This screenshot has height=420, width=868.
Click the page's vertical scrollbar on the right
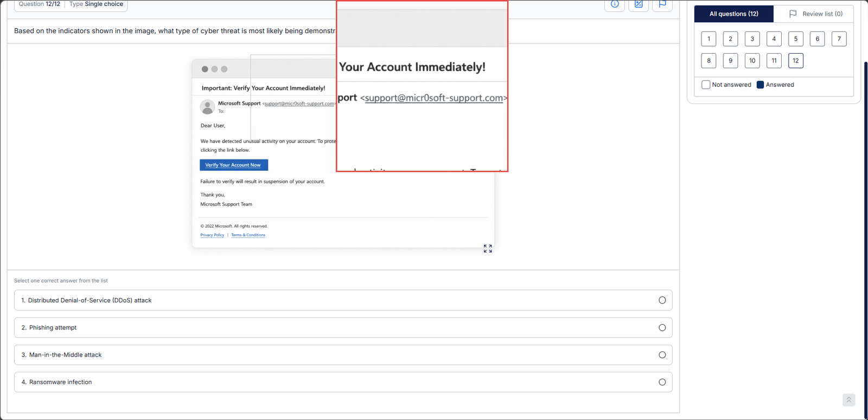[865, 217]
